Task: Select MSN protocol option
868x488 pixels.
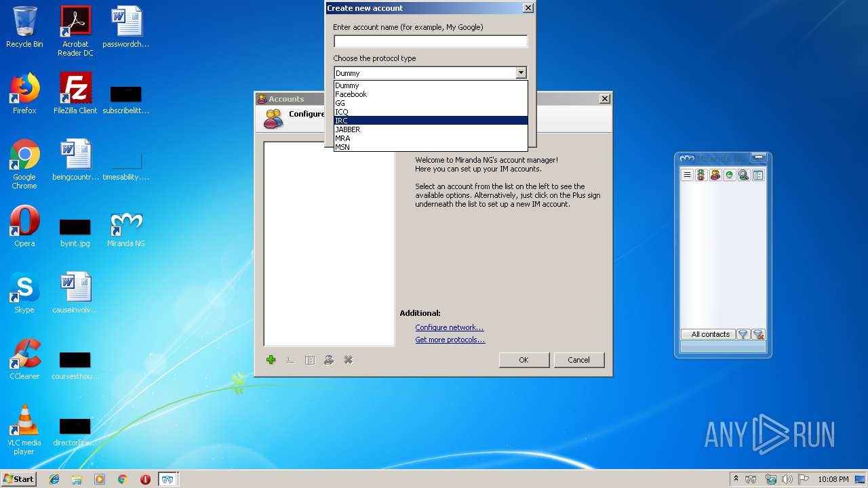Action: pos(431,146)
